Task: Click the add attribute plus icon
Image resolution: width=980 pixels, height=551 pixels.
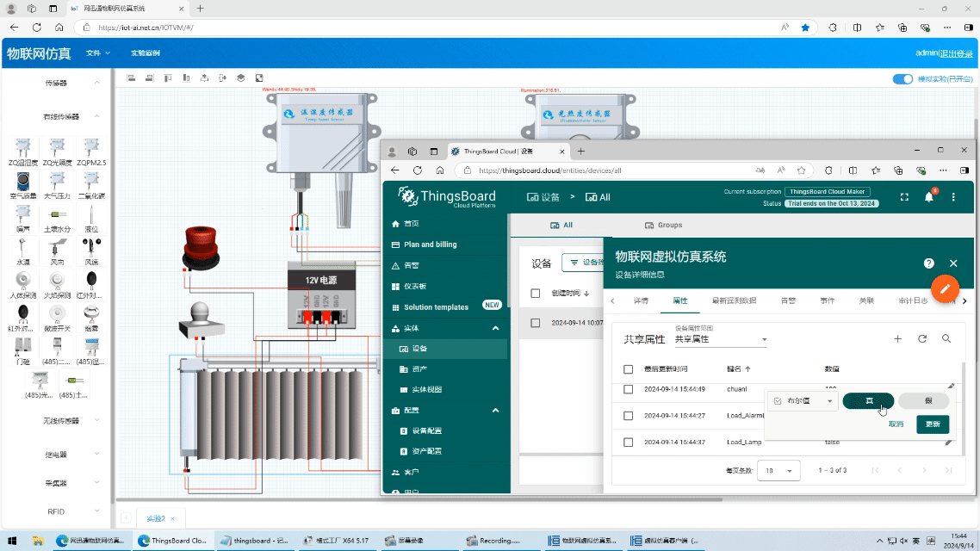Action: (x=897, y=339)
